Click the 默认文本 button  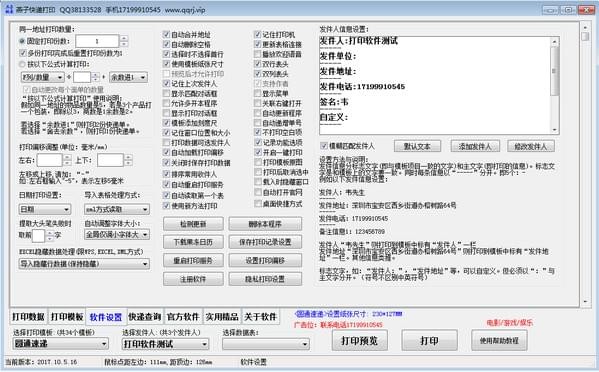click(417, 146)
